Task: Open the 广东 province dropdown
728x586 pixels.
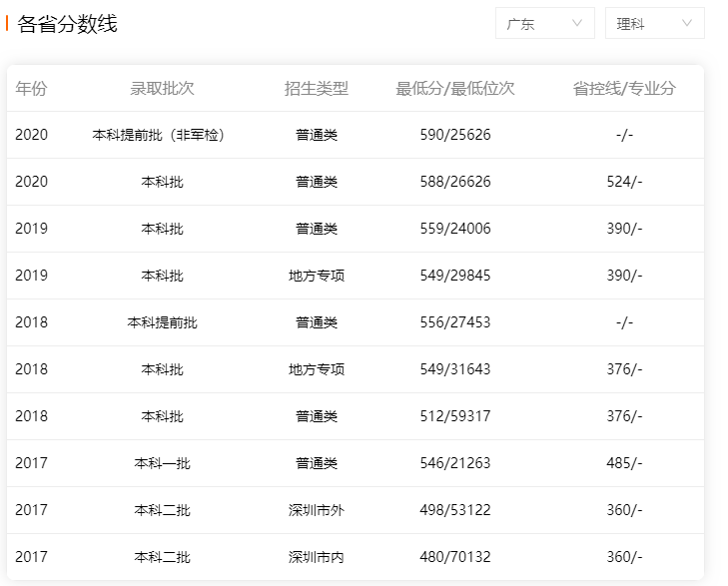Action: [544, 24]
